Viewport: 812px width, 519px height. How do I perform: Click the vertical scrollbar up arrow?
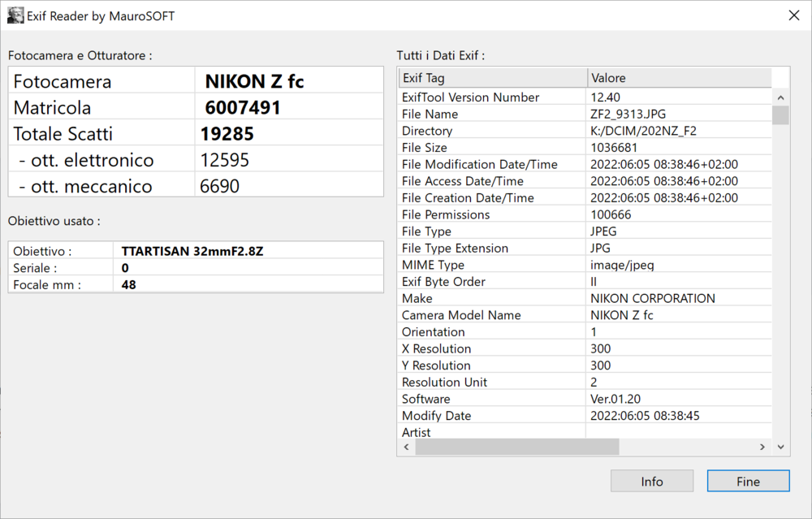click(780, 97)
